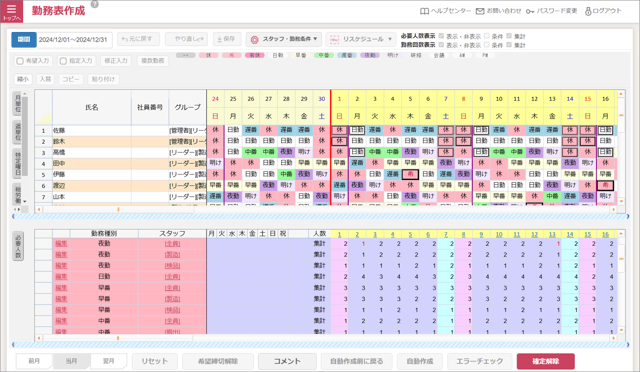Click the エラーチェック button
The image size is (640, 372).
coord(480,361)
